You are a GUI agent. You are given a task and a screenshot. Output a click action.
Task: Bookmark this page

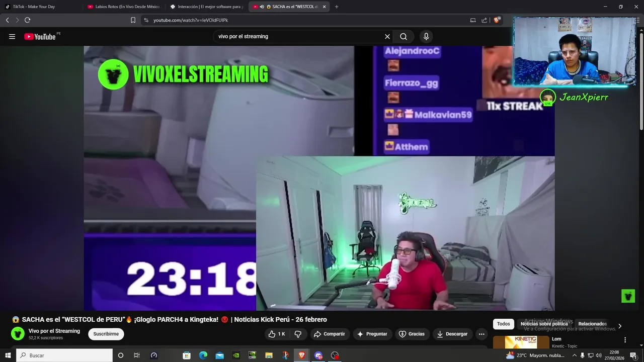(133, 20)
